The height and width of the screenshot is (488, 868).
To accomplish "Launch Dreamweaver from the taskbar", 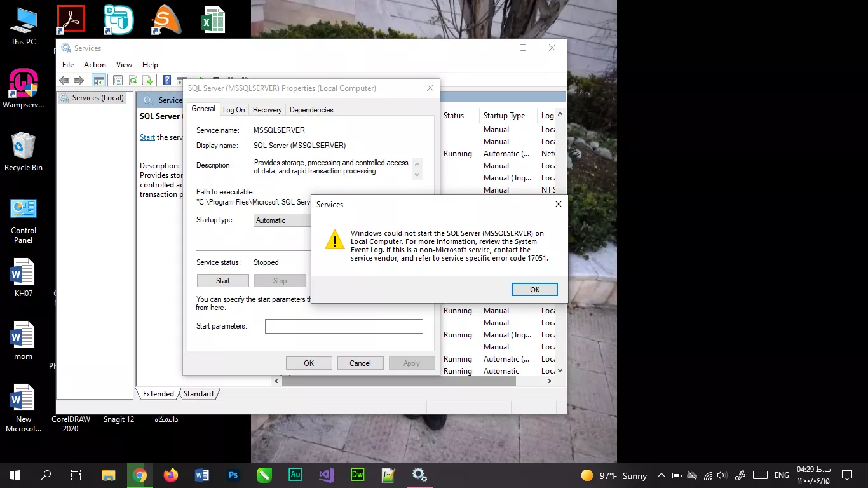I will point(357,475).
